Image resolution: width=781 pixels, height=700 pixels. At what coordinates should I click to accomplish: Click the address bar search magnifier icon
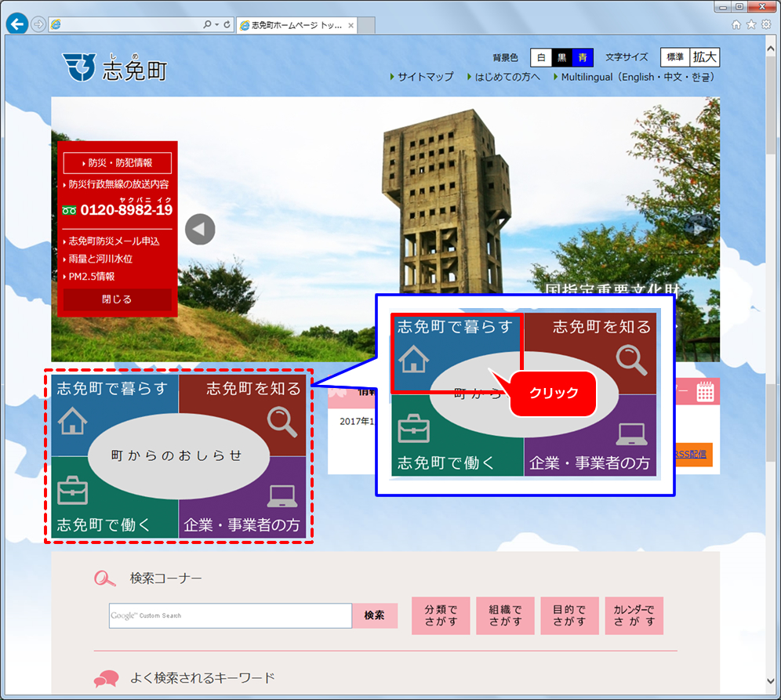tap(207, 24)
